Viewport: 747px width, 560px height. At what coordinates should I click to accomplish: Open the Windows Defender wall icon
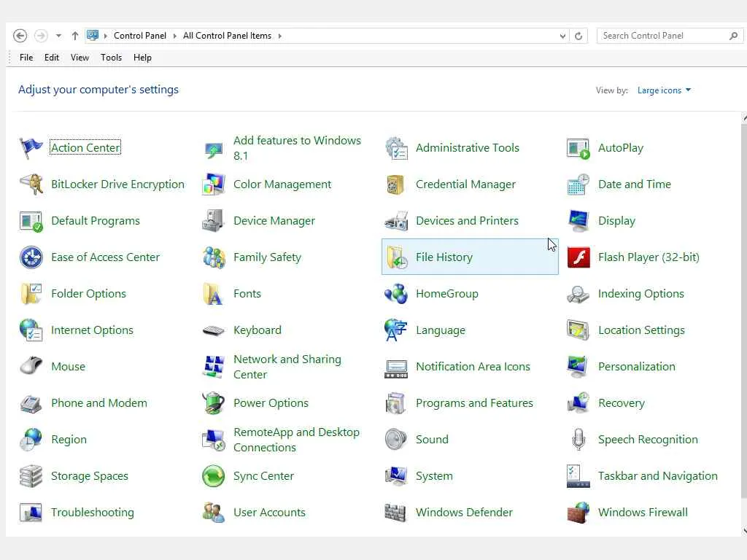click(x=396, y=513)
